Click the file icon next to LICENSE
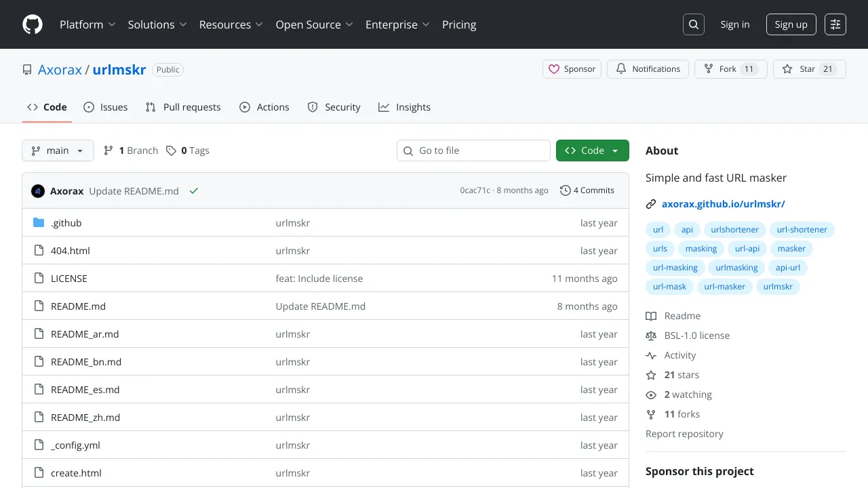 (39, 279)
